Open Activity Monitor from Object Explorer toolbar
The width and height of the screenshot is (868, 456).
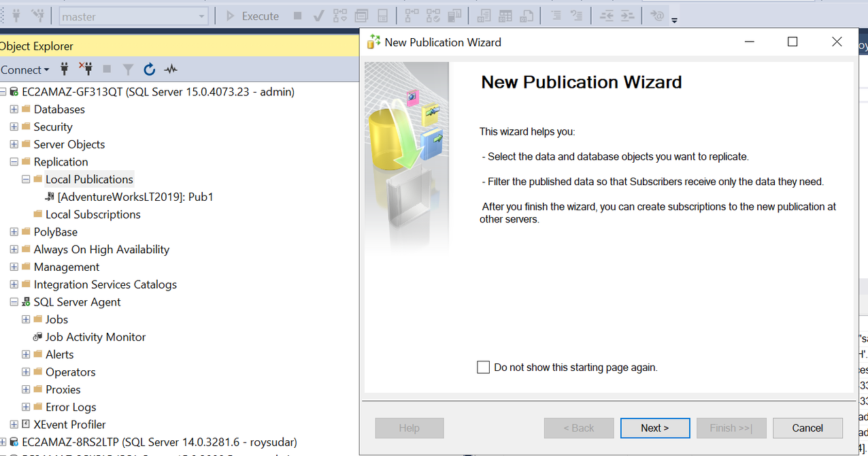(x=170, y=69)
